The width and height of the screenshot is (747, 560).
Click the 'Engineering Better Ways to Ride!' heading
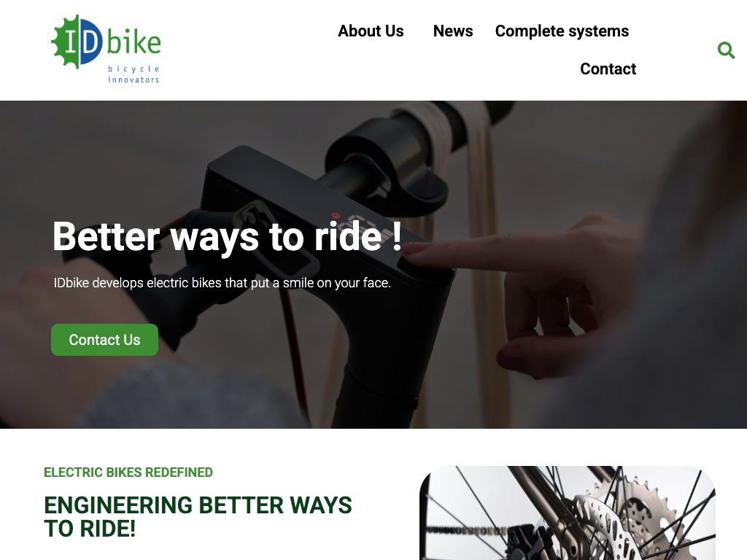tap(198, 517)
